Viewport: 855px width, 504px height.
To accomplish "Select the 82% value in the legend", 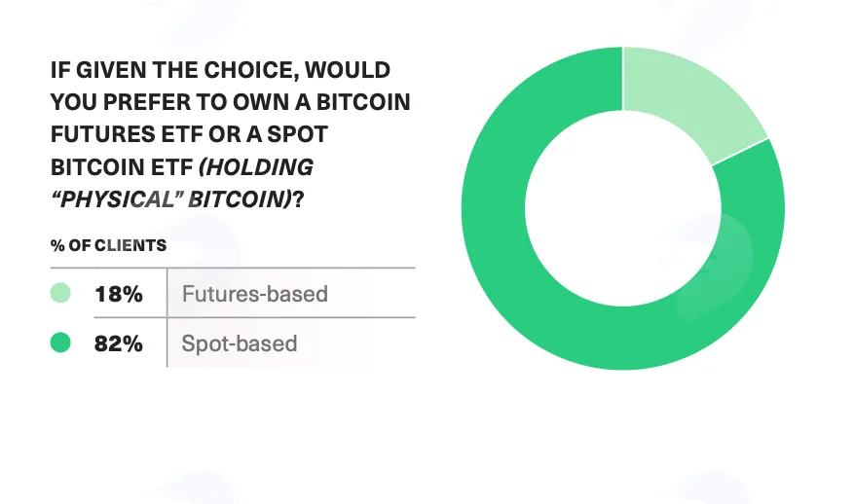I will [x=119, y=343].
